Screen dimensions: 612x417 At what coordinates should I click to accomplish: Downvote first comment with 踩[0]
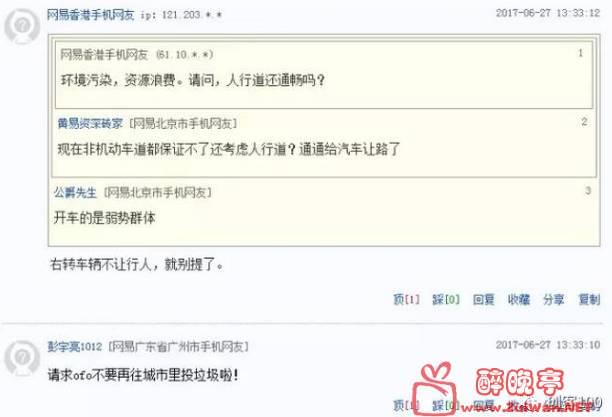pos(446,299)
